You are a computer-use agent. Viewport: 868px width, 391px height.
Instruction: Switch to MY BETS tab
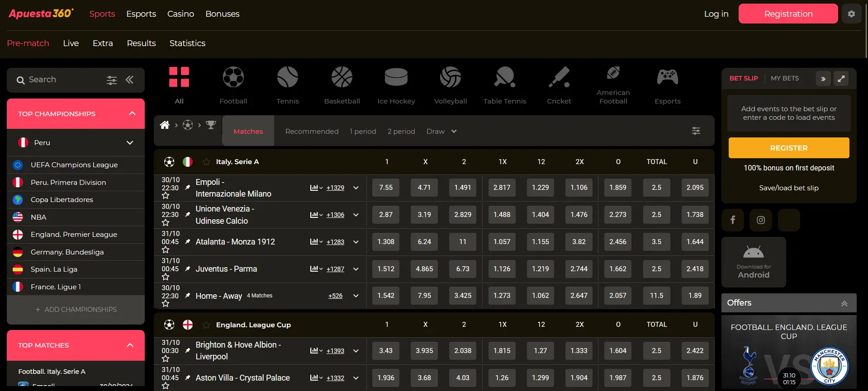click(x=785, y=78)
